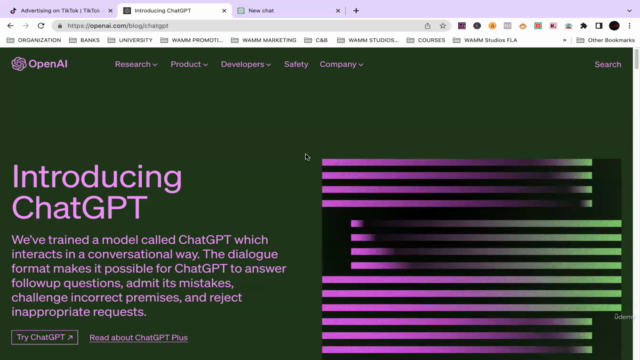Open the ORGANIZATION bookmarks folder
Image resolution: width=640 pixels, height=360 pixels.
click(x=34, y=40)
